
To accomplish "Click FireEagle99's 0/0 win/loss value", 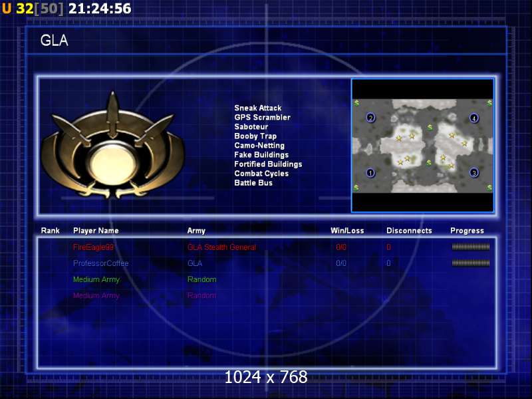I will tap(341, 247).
